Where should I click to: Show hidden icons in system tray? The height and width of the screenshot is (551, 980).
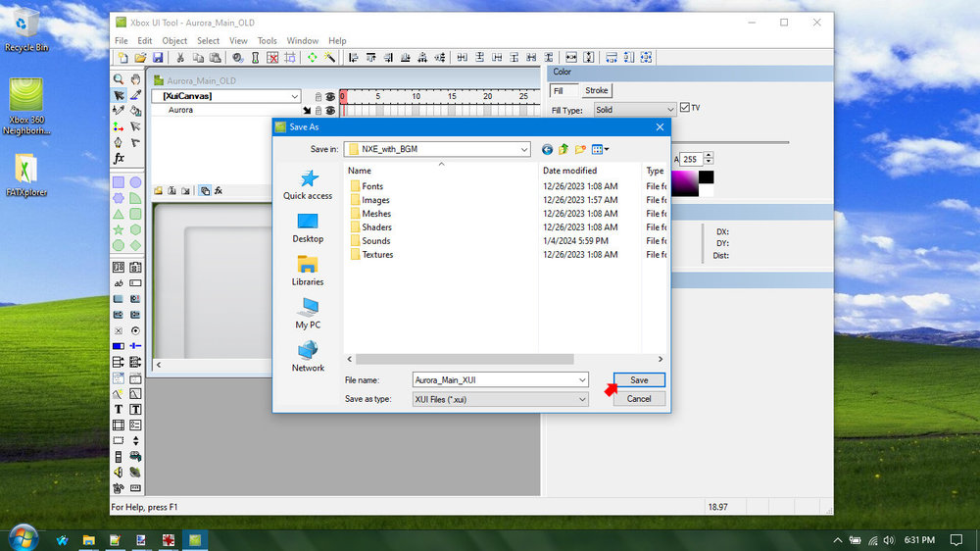tap(838, 540)
